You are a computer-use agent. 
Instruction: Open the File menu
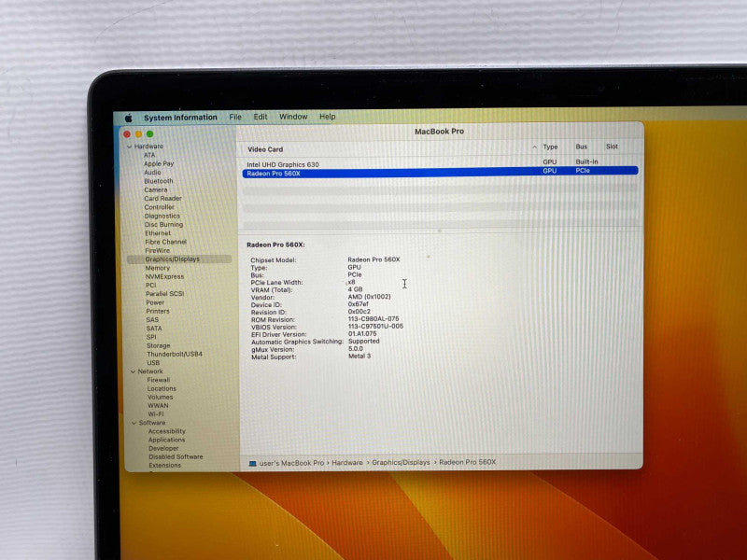[235, 117]
